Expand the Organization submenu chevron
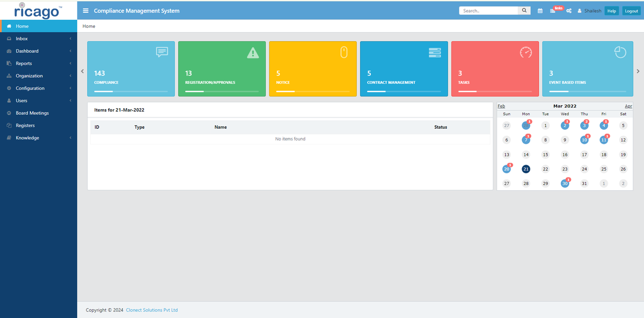 tap(71, 76)
